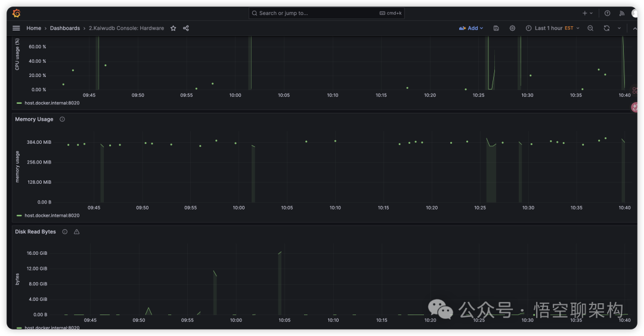Viewport: 644px width, 336px height.
Task: Mark dashboard as favorite with star icon
Action: (x=174, y=28)
